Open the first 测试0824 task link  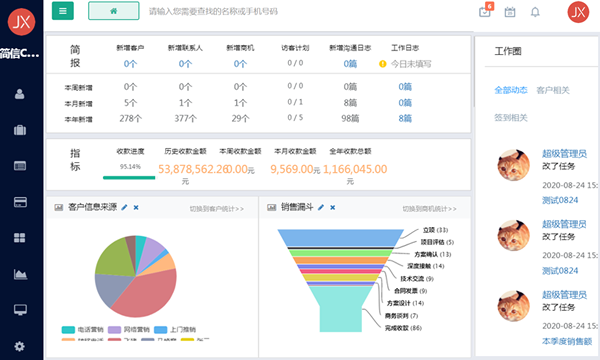click(x=560, y=200)
